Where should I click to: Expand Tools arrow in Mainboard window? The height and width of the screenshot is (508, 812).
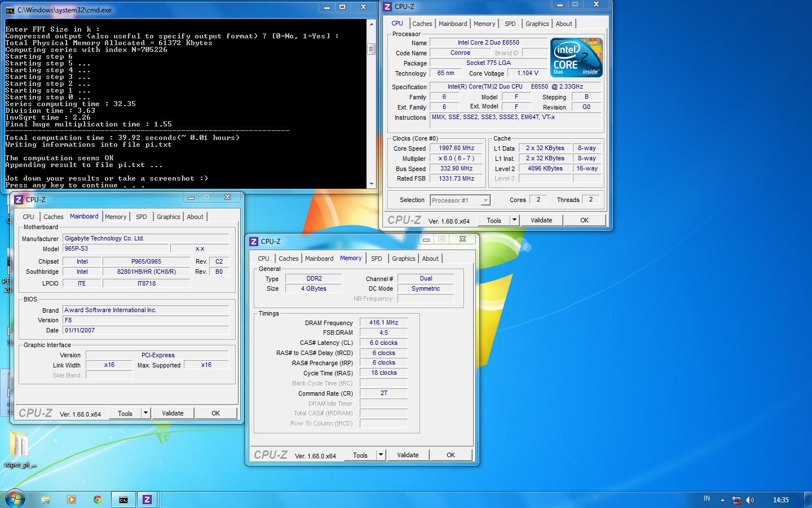[145, 413]
